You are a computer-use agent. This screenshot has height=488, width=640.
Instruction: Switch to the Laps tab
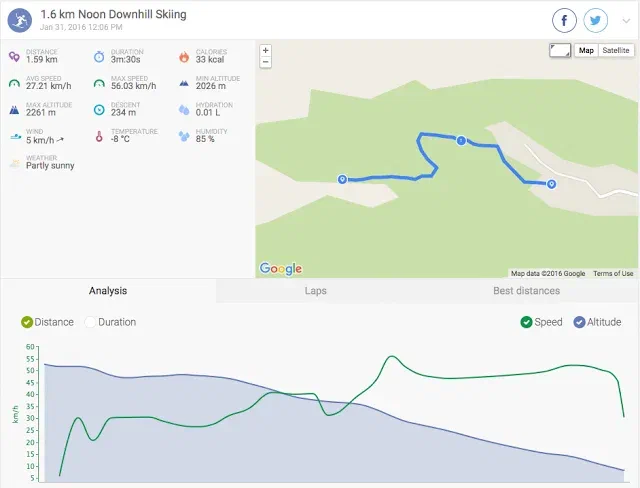coord(315,291)
